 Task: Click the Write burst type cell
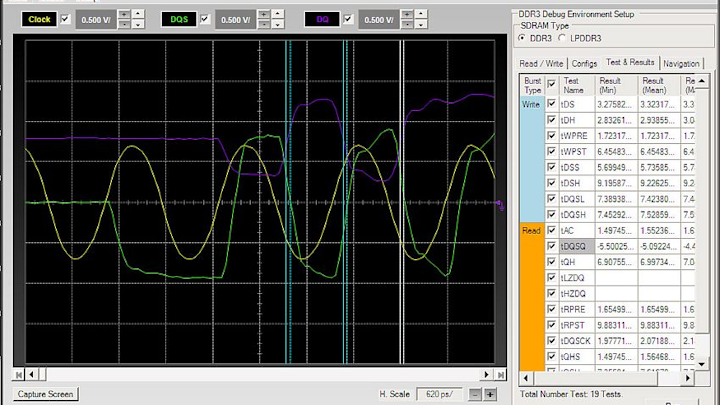click(x=532, y=159)
